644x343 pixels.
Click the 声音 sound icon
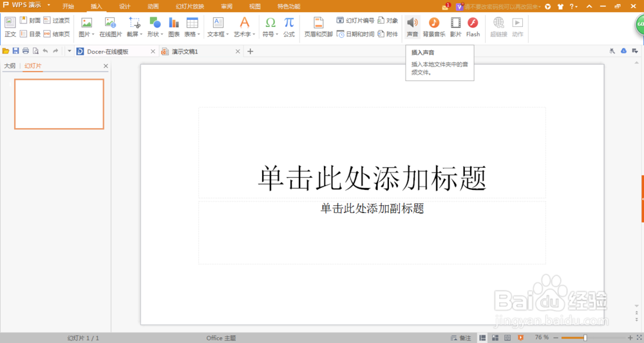pos(412,23)
